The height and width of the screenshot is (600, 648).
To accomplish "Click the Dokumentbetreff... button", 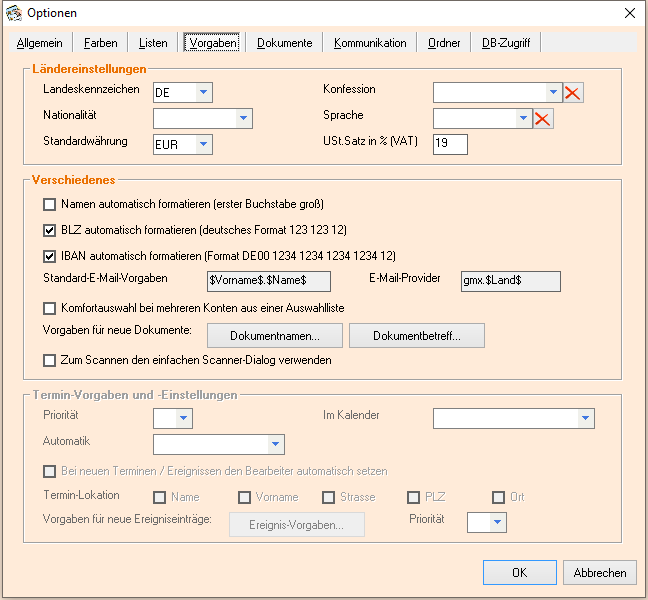I will pos(417,335).
